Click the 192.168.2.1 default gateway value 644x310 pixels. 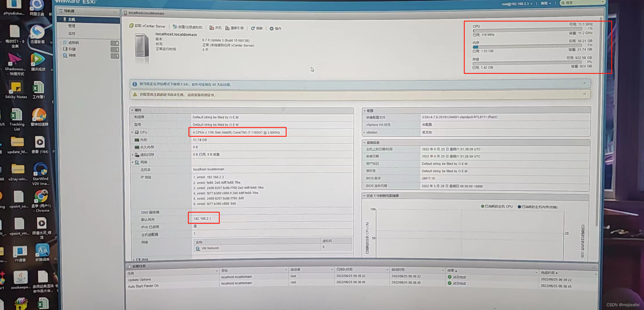(202, 219)
